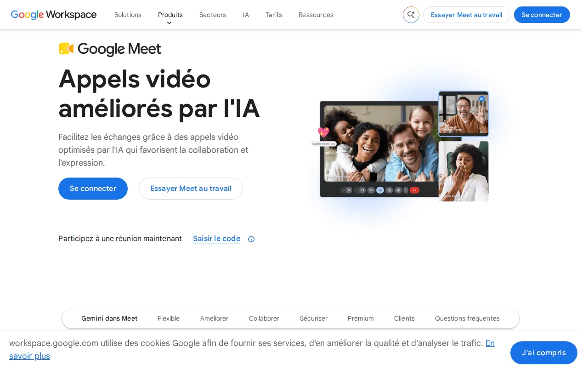Click the Gemini search sparkle icon
The width and height of the screenshot is (588, 368).
point(411,15)
